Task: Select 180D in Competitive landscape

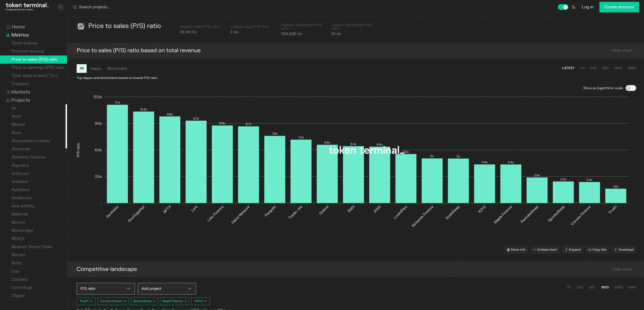Action: 605,287
